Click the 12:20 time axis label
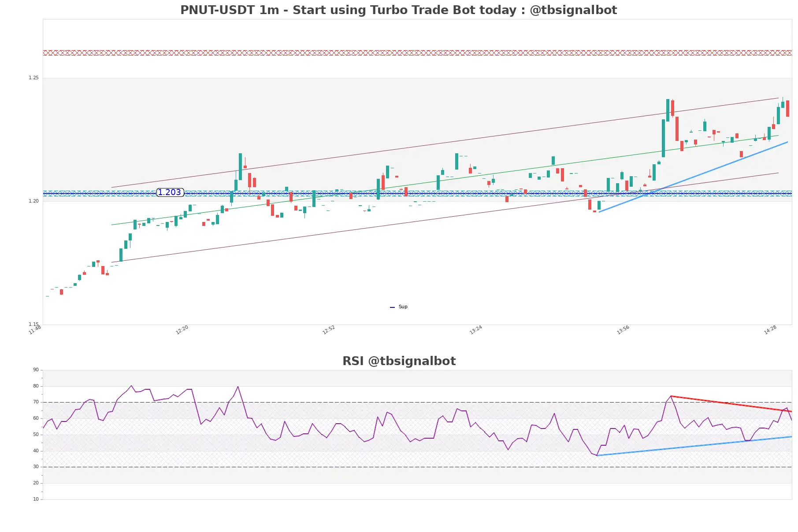The width and height of the screenshot is (798, 532). coord(182,330)
